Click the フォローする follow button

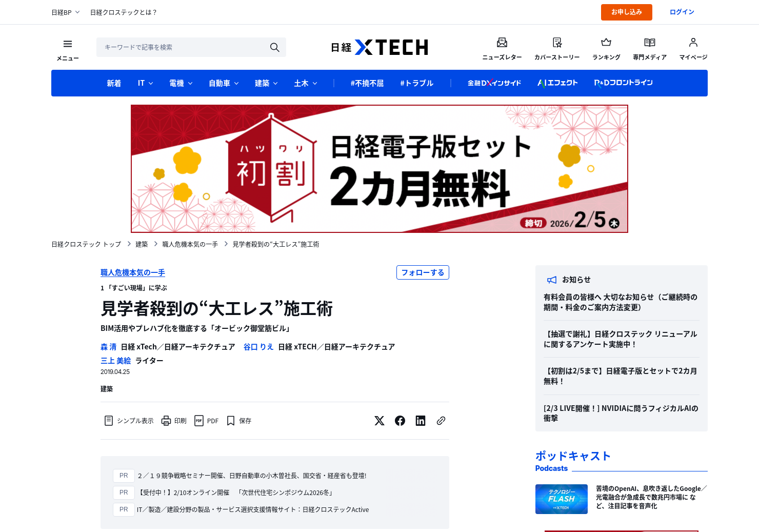pos(423,272)
